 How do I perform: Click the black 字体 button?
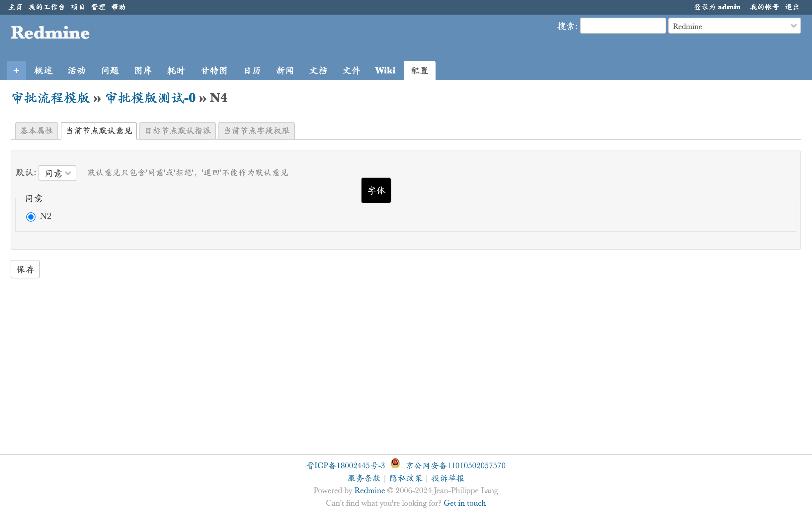[x=376, y=190]
